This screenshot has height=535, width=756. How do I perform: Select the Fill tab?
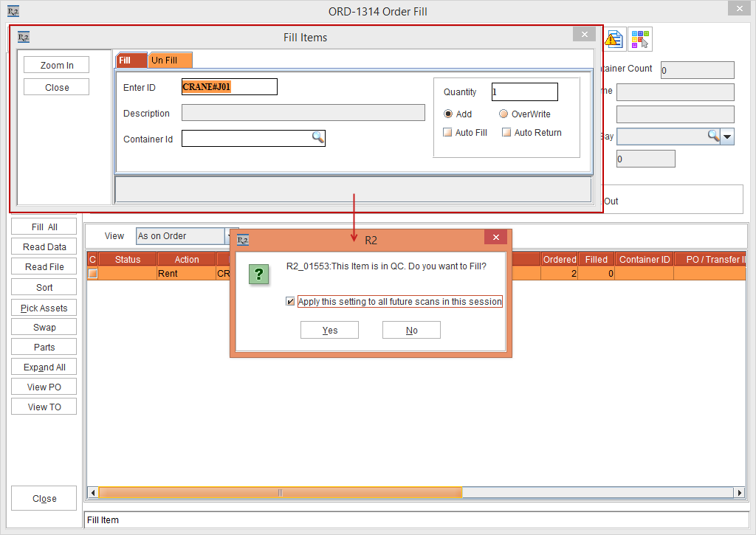pos(130,61)
